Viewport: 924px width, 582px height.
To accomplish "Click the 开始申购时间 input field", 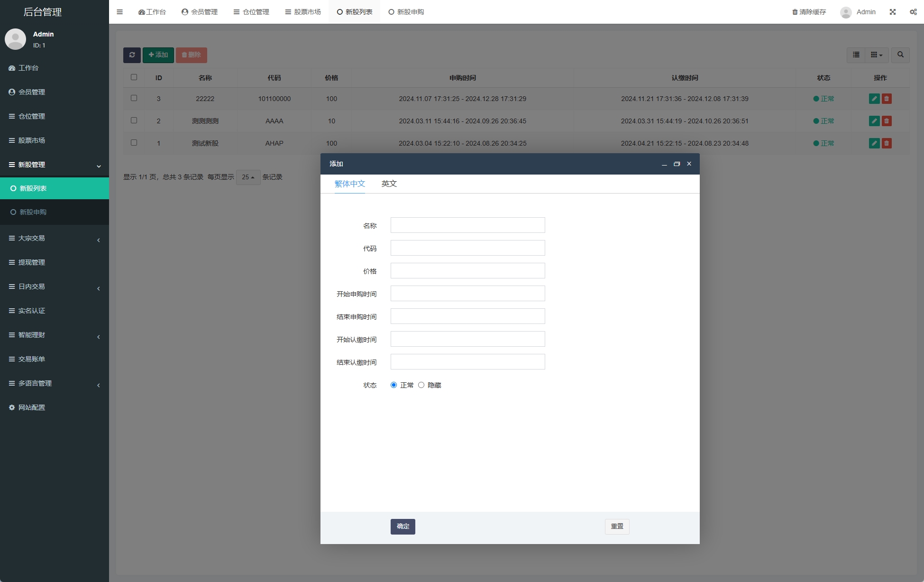I will pos(467,293).
